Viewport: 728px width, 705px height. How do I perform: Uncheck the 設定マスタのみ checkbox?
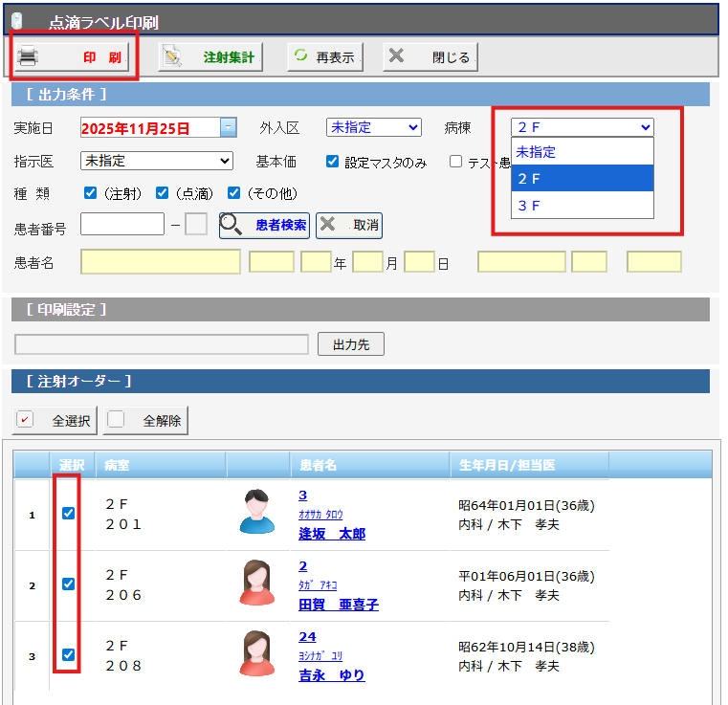pos(333,162)
